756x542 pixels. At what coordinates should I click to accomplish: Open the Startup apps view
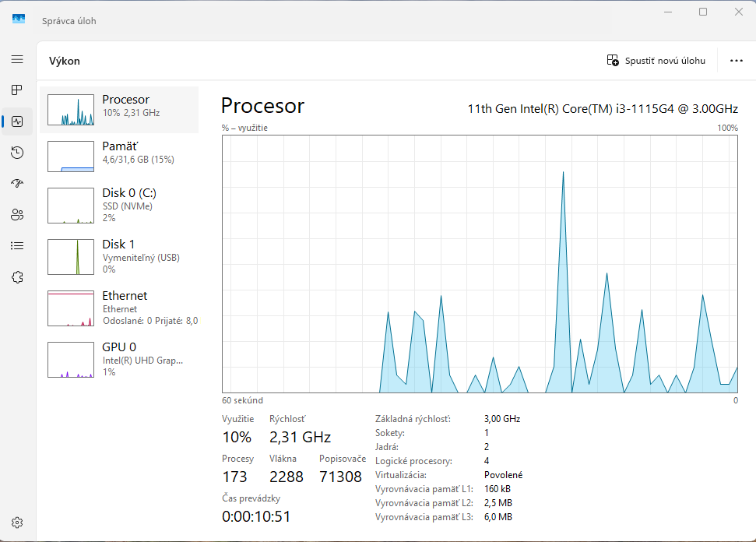[16, 183]
